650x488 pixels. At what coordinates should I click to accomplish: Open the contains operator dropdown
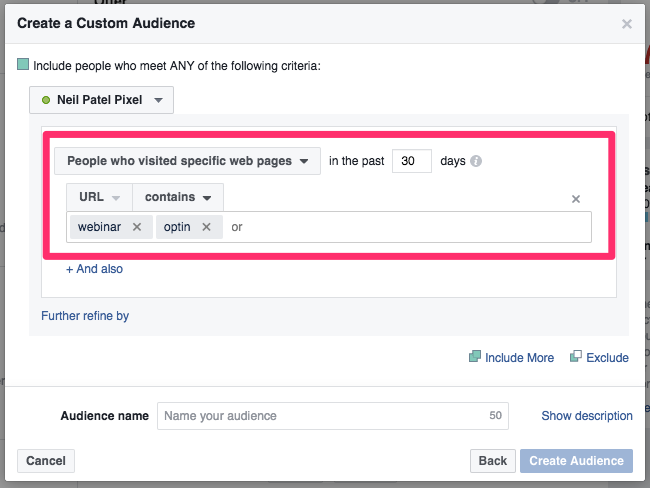pyautogui.click(x=177, y=197)
